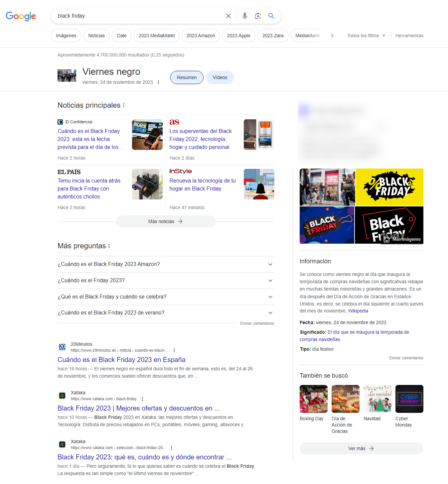Open El Confidencial Cuándo es el Black Friday article

(x=90, y=139)
